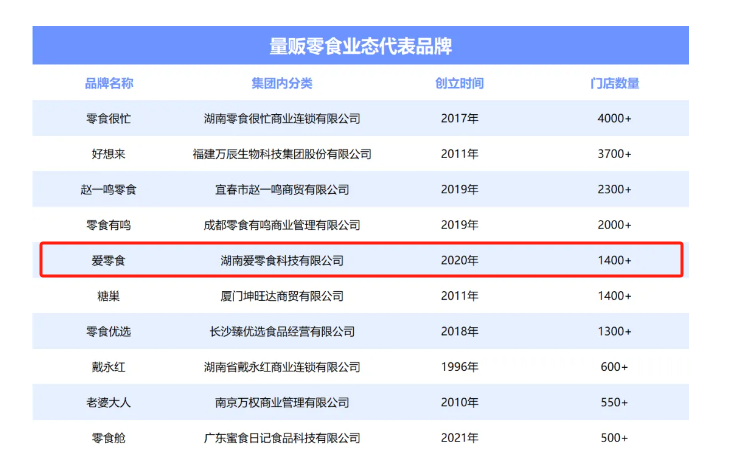Select 福建万辰生物科技集团股份有限公司 cell
This screenshot has width=736, height=464.
[x=281, y=154]
